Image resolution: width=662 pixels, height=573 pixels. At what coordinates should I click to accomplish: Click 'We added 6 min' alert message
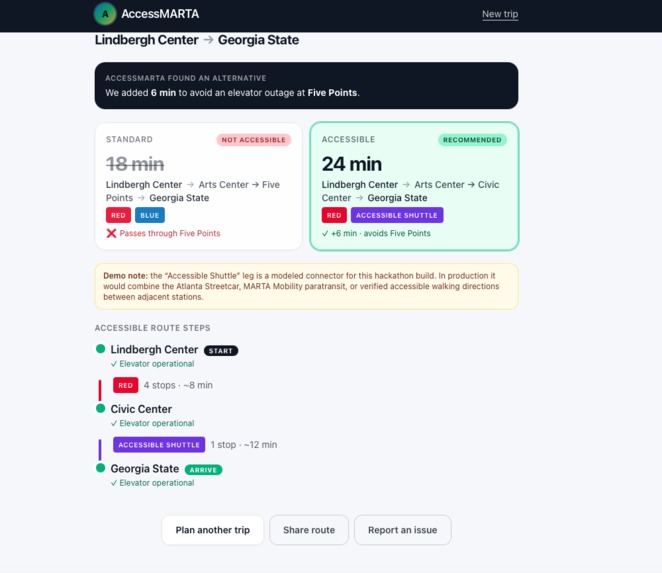[x=232, y=93]
